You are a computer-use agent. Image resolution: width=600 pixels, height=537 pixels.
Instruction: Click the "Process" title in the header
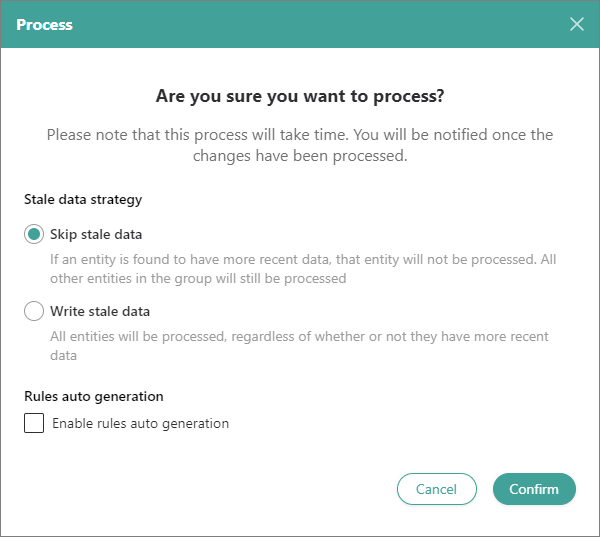pyautogui.click(x=44, y=24)
